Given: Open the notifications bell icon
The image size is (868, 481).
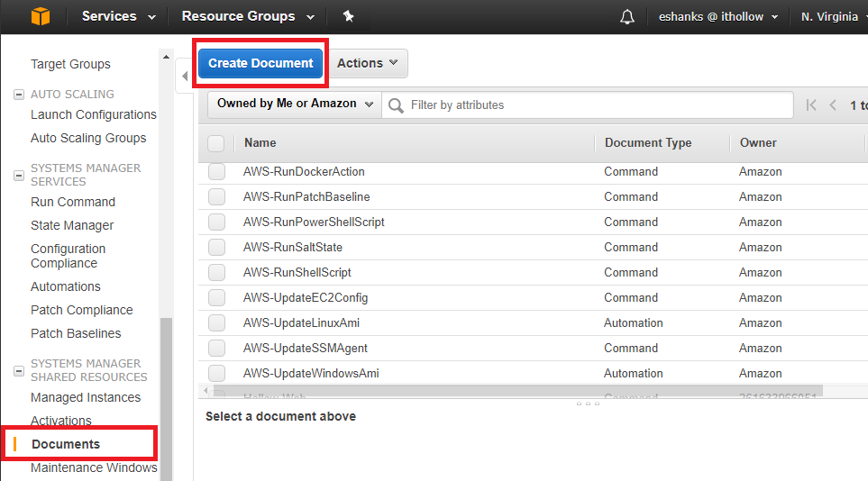Looking at the screenshot, I should [627, 17].
